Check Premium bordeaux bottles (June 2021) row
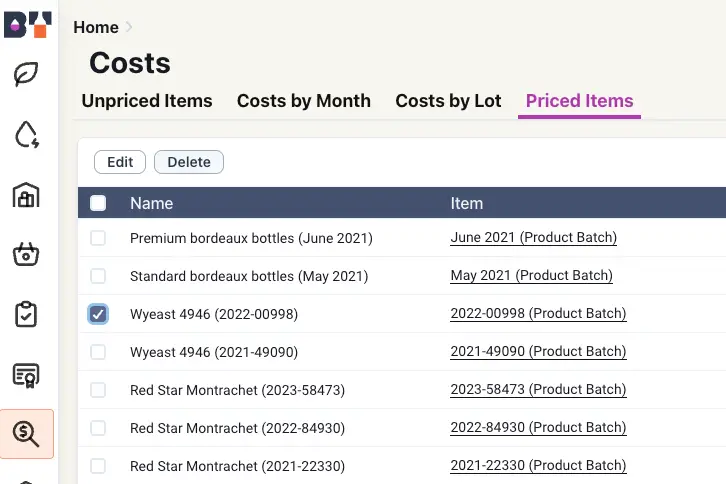726x484 pixels. point(98,238)
